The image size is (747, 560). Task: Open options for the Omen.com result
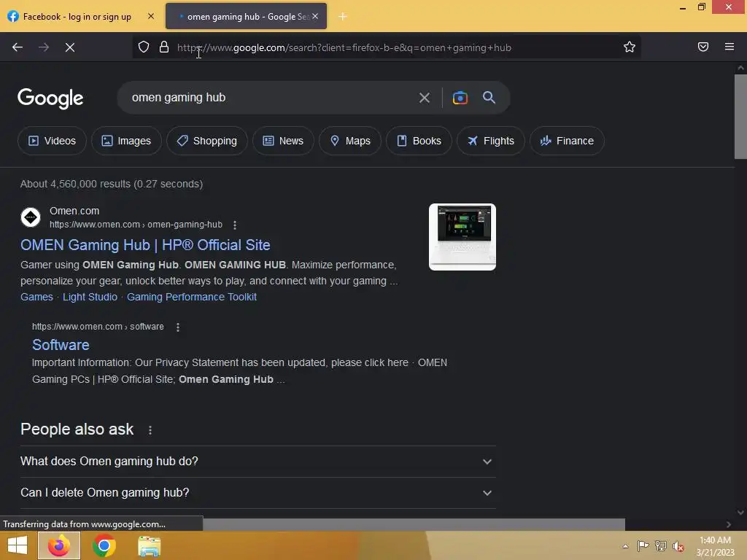[234, 225]
